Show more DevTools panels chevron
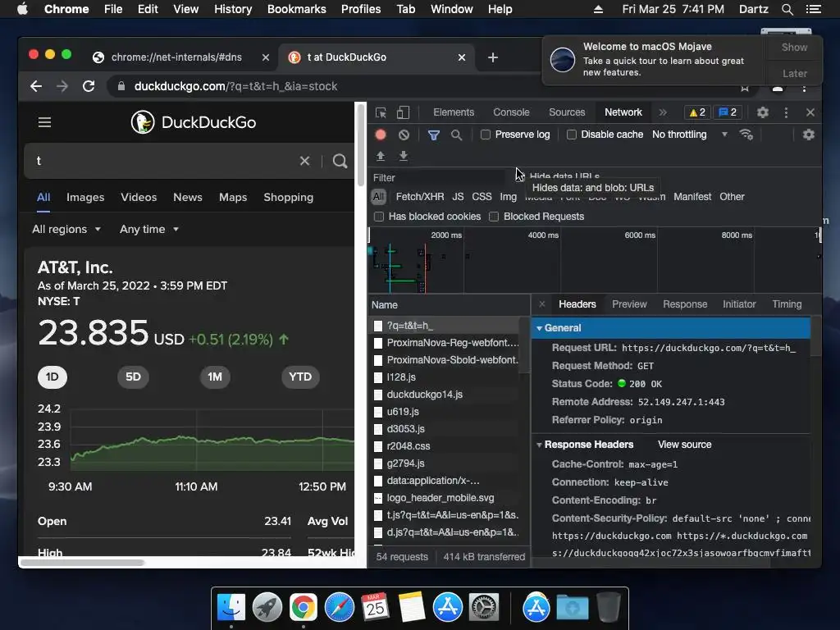Screen dimensions: 840x630 (663, 112)
